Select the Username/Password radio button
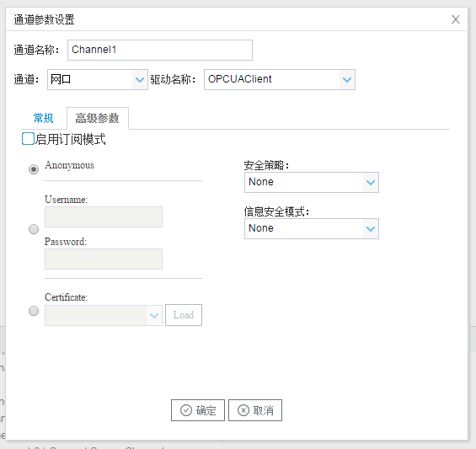Image resolution: width=476 pixels, height=449 pixels. point(34,229)
